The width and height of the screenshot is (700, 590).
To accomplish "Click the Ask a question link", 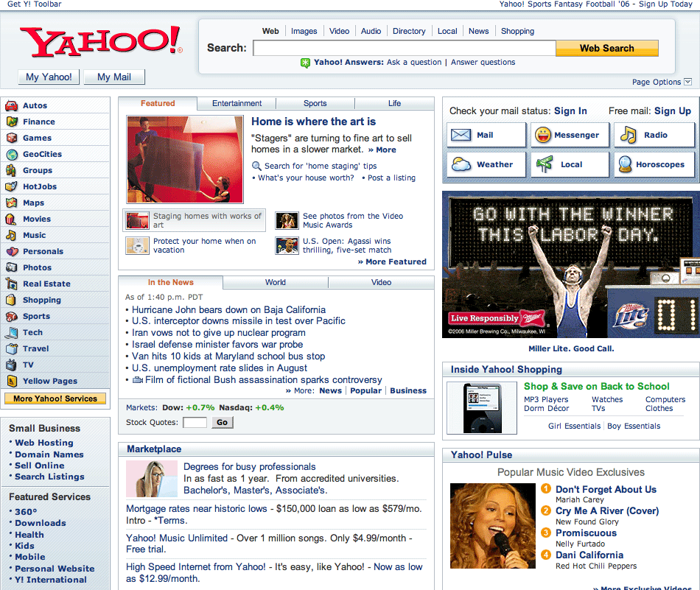I will 414,63.
